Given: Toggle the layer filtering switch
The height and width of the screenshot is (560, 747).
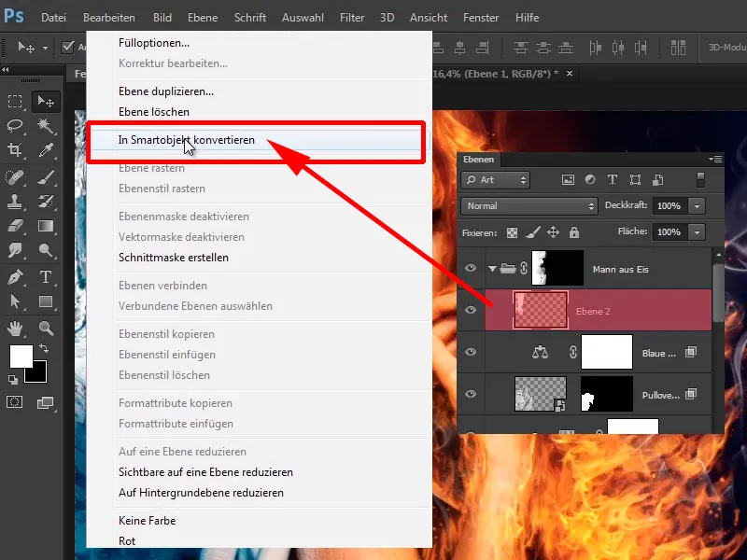Looking at the screenshot, I should coord(700,180).
